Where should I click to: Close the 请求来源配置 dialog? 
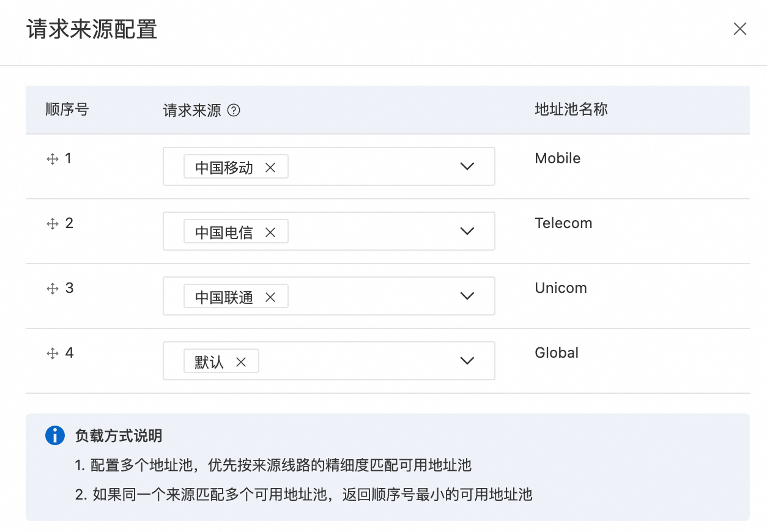click(x=740, y=29)
